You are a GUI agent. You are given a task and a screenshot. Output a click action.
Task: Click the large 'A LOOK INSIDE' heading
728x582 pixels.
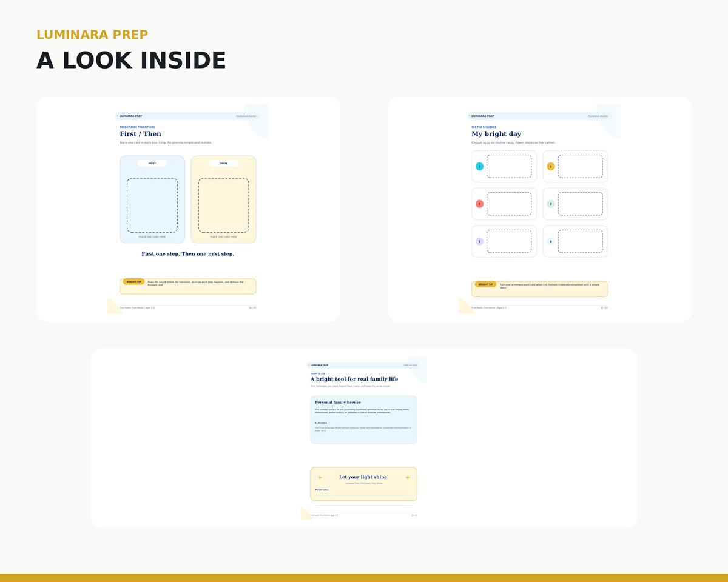(131, 61)
